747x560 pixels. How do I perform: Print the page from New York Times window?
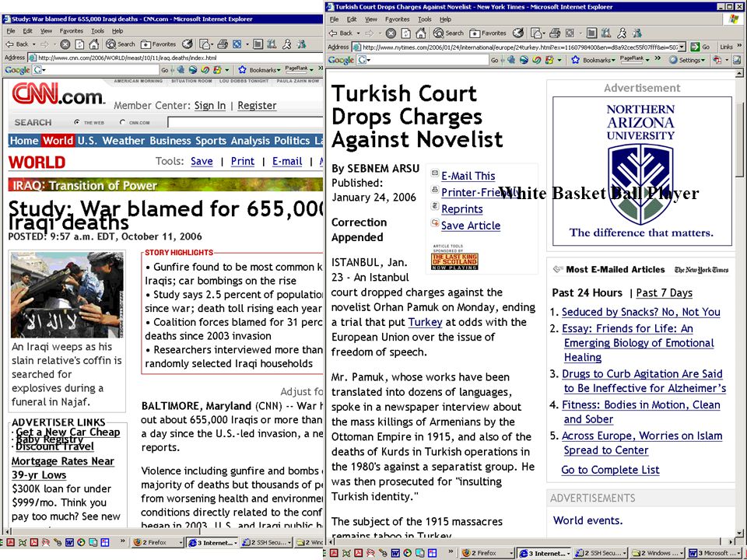click(555, 33)
